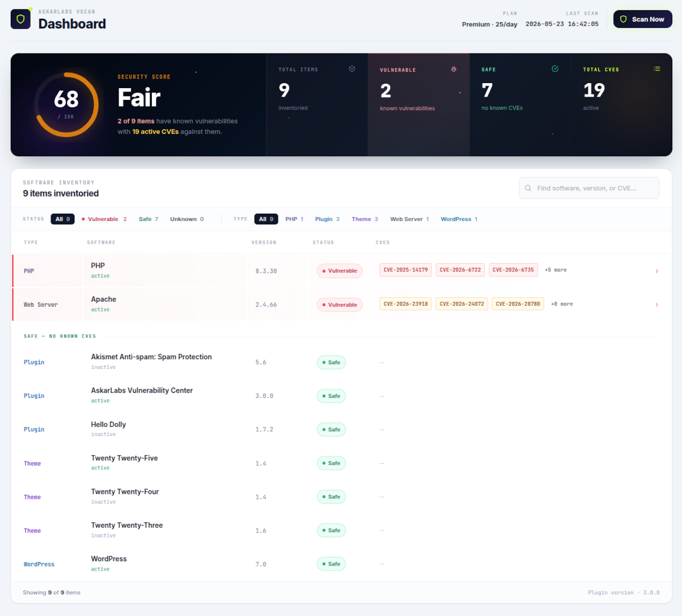
Task: Focus the Find software search field
Action: pos(589,188)
